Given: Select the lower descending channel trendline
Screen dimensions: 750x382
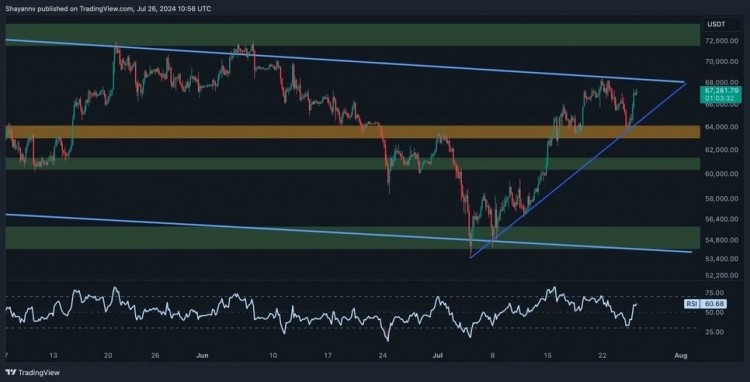Looking at the screenshot, I should (349, 233).
